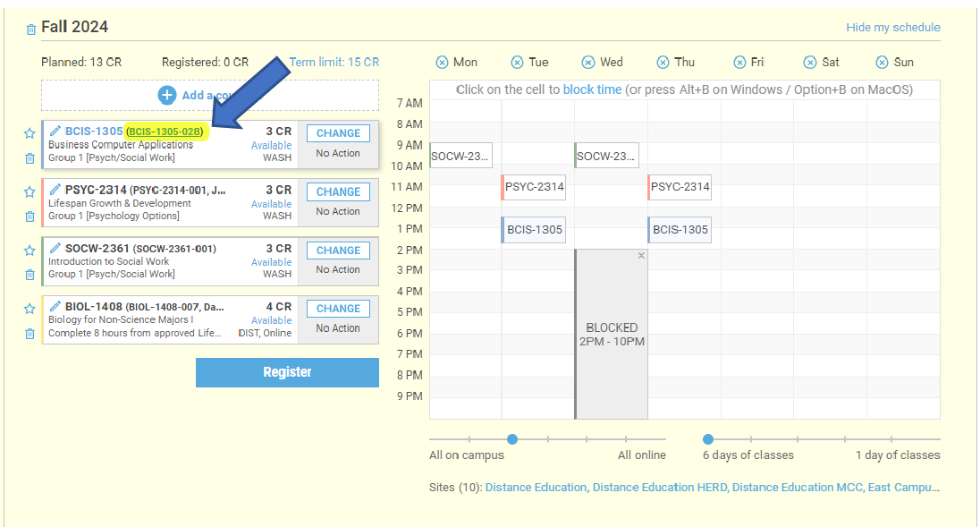Toggle off Sunday in the schedule

point(882,62)
